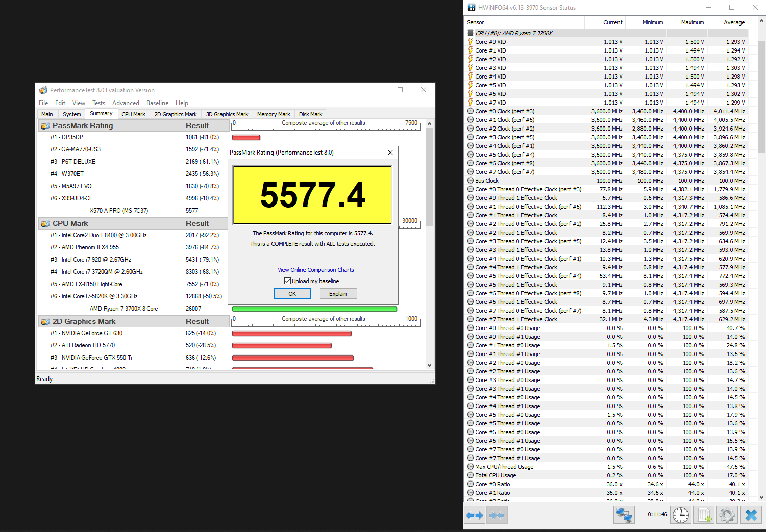Open HWiNFO network remote connection icon

(x=624, y=515)
